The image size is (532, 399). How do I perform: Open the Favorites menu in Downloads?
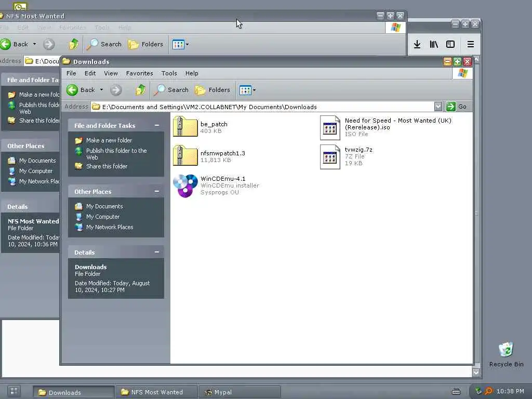click(139, 73)
